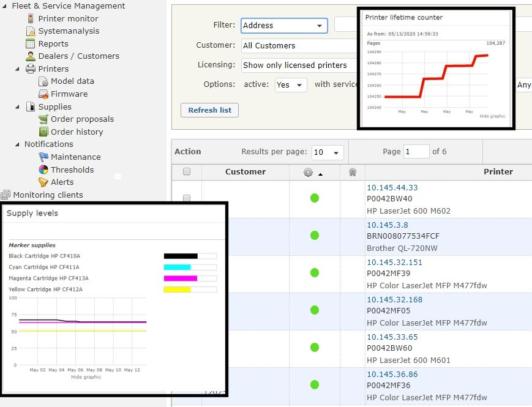This screenshot has height=407, width=532.
Task: Open Reports calendar icon
Action: (31, 43)
